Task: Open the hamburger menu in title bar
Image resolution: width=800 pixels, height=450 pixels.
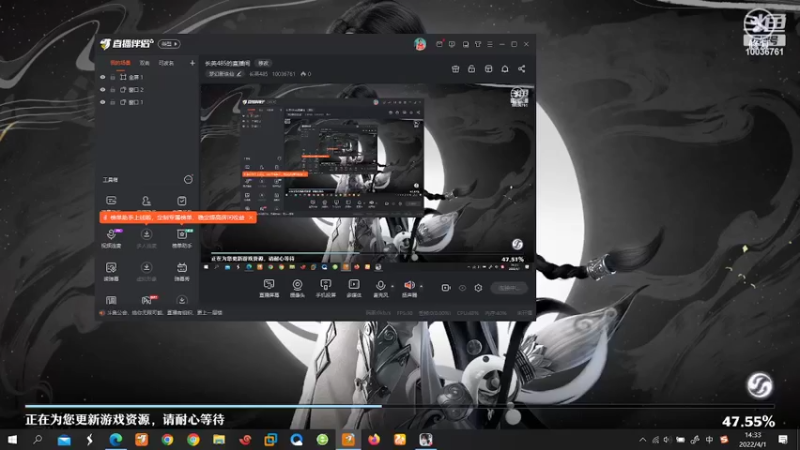Action: coord(490,44)
